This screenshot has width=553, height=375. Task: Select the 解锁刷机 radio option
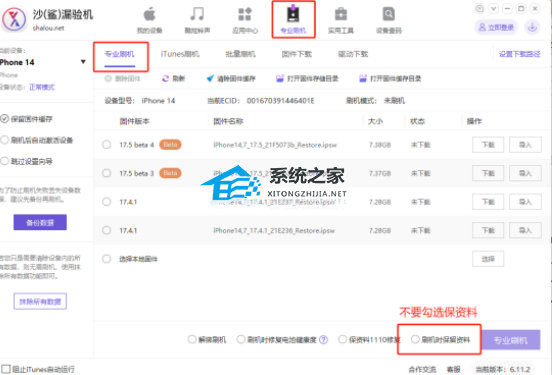tap(192, 339)
